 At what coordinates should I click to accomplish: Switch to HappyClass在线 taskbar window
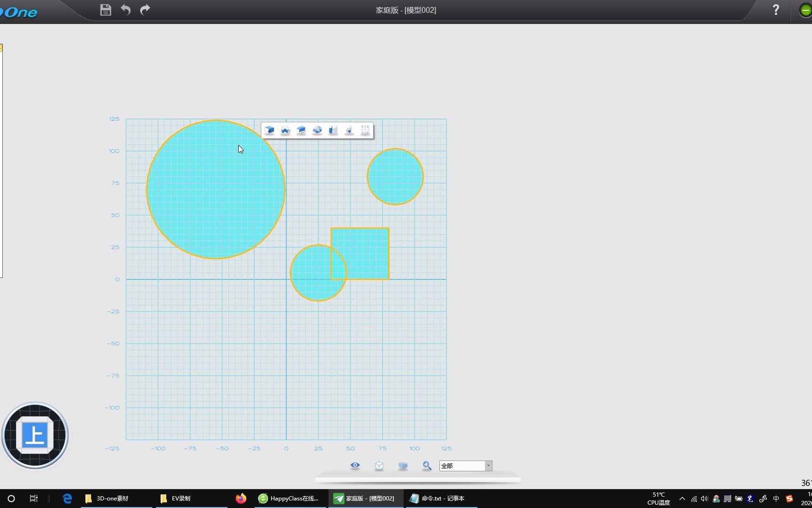(290, 499)
